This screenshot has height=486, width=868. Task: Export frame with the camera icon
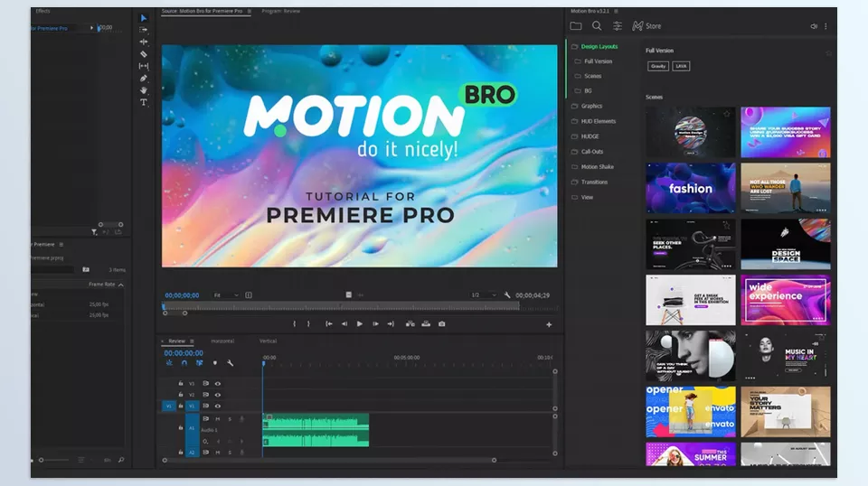[x=442, y=324]
